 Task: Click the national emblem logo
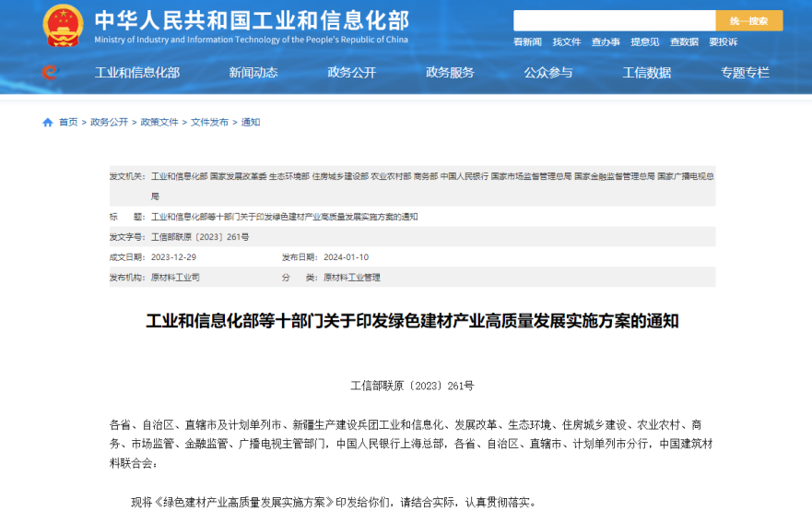(63, 25)
